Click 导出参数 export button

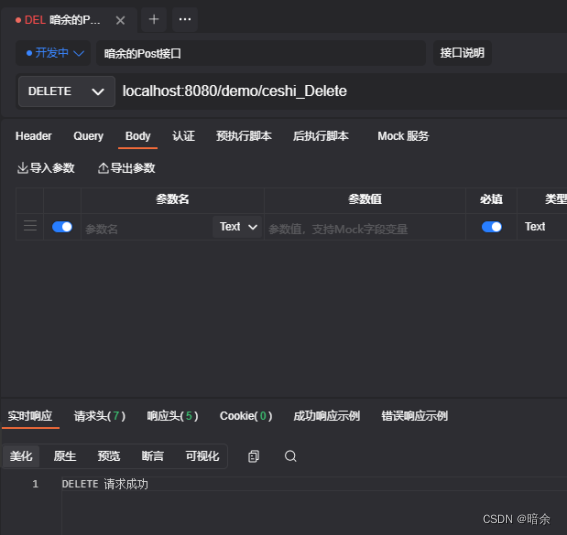(x=127, y=168)
